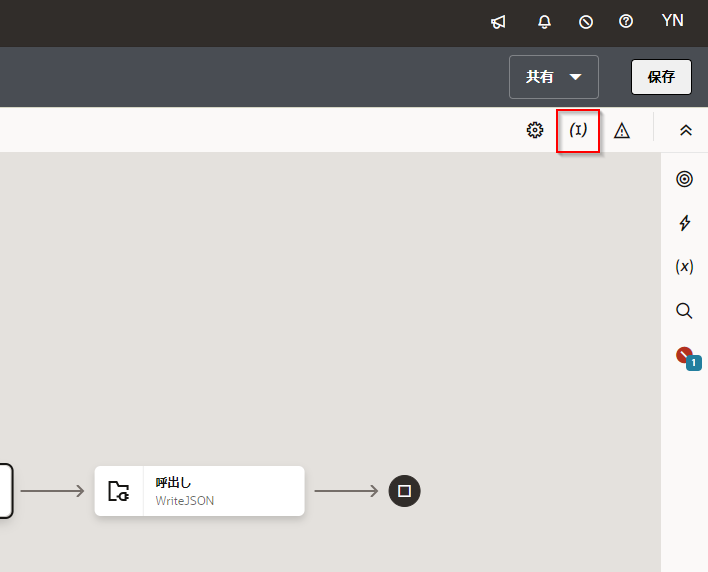The image size is (708, 572).
Task: Open the lightning bolt actions panel
Action: [684, 223]
